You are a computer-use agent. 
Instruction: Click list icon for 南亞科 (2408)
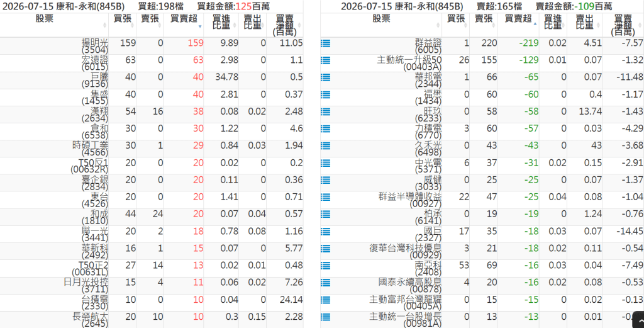pyautogui.click(x=325, y=266)
